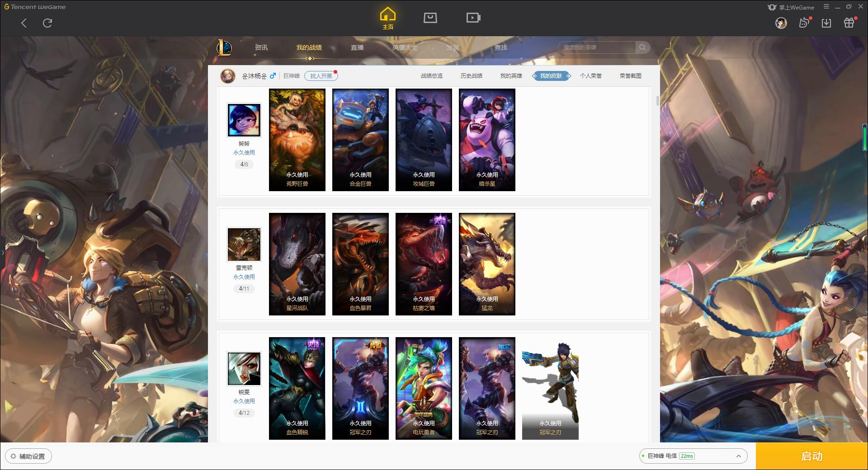The image size is (868, 470).
Task: Open the 枯萎之壤 skin card
Action: point(424,264)
